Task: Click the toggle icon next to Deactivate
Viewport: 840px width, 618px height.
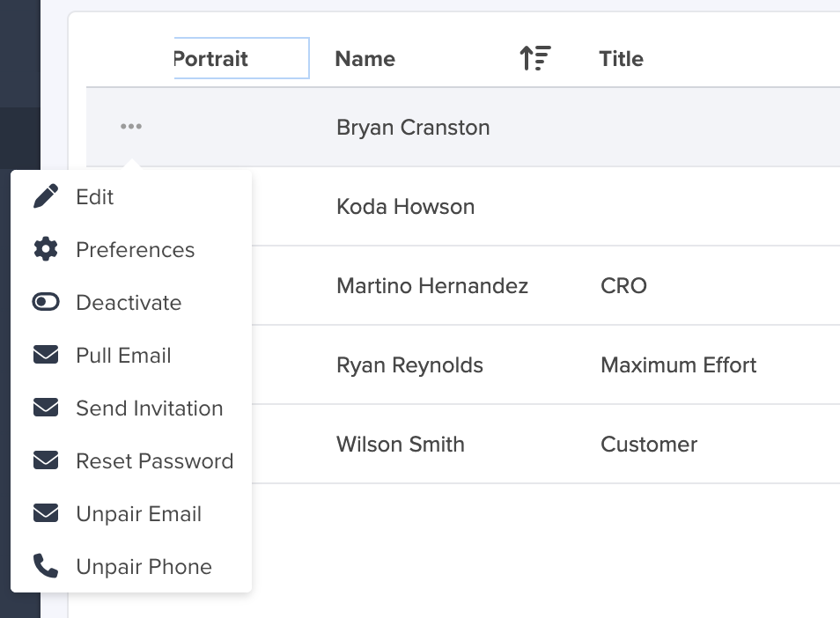Action: point(46,302)
